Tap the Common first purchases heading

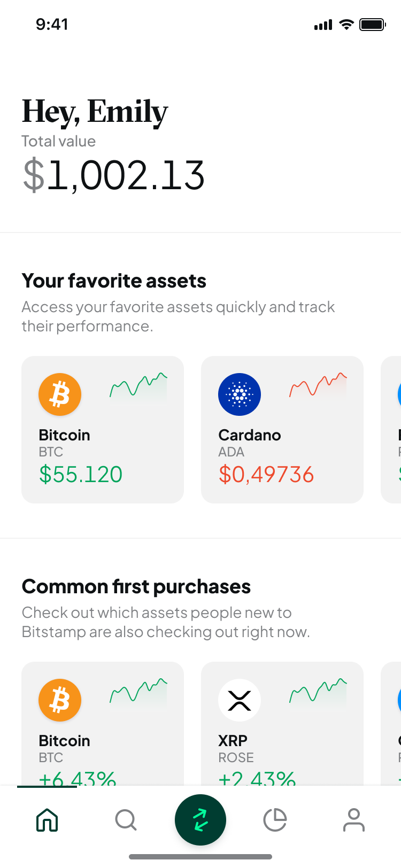pos(136,587)
